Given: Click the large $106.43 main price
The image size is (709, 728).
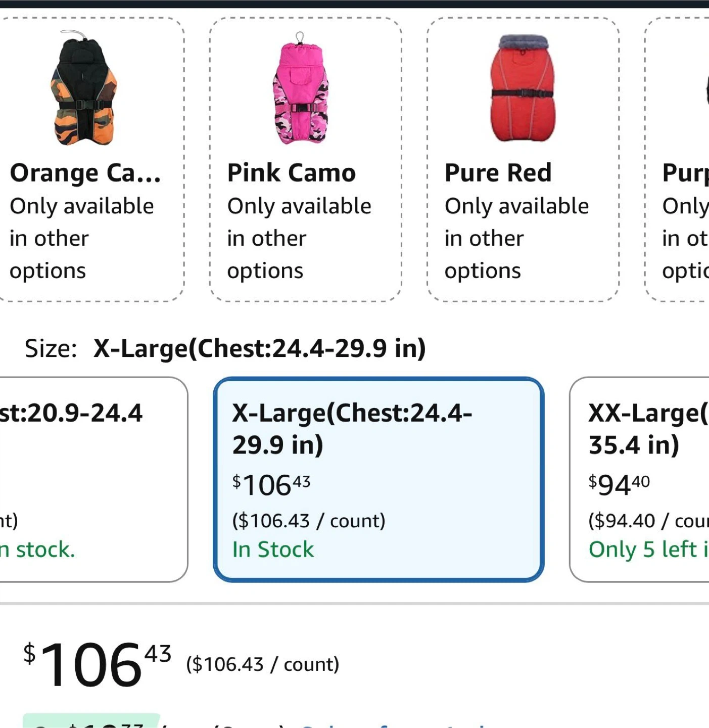Looking at the screenshot, I should [x=97, y=664].
